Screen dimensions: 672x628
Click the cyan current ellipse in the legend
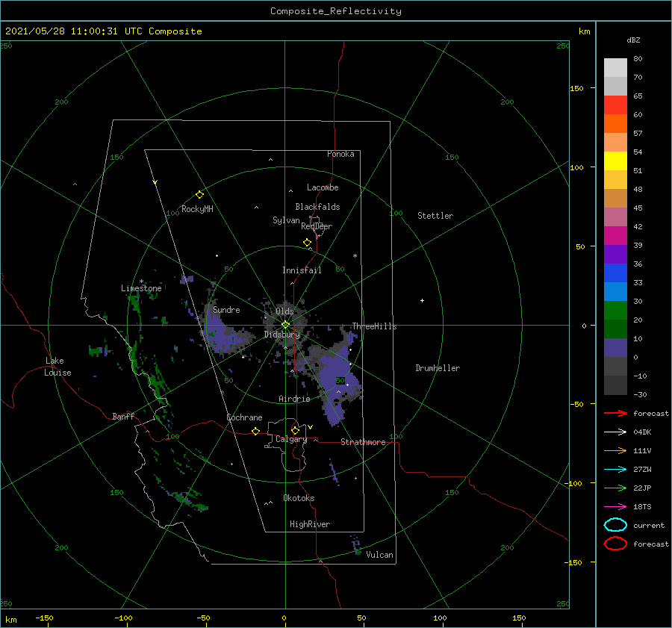[x=615, y=525]
